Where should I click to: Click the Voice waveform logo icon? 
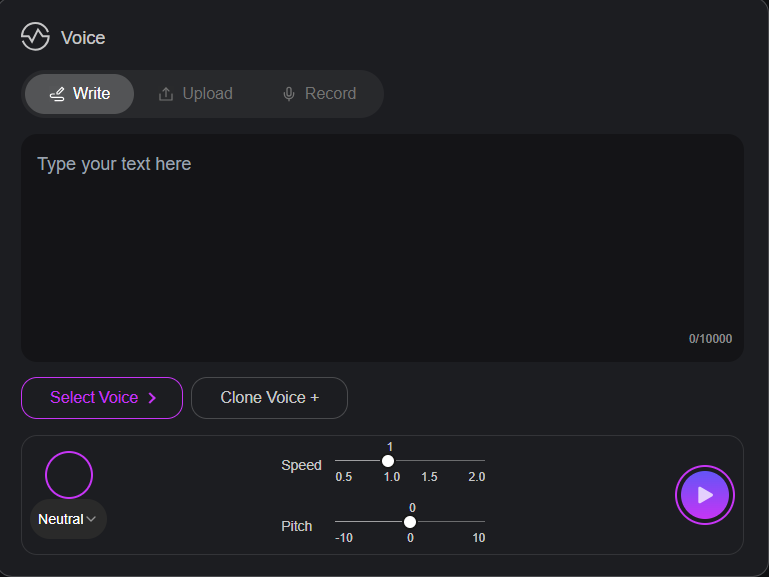click(35, 37)
